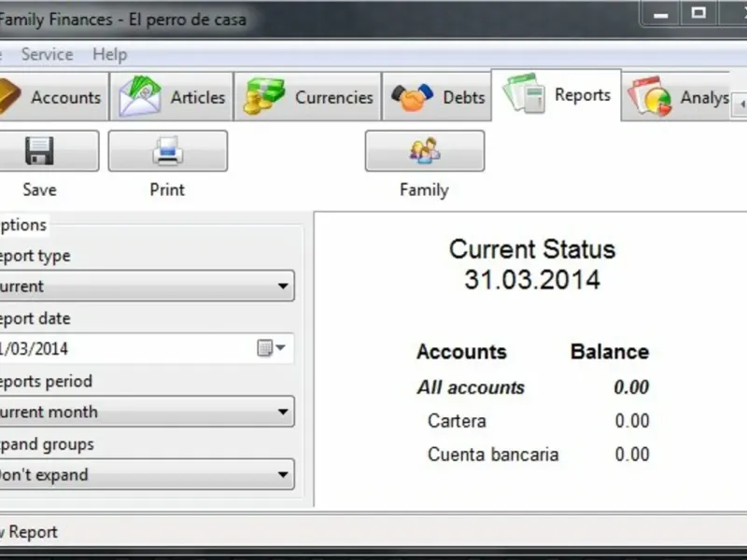Image resolution: width=747 pixels, height=560 pixels.
Task: Open the Service menu
Action: coord(48,54)
